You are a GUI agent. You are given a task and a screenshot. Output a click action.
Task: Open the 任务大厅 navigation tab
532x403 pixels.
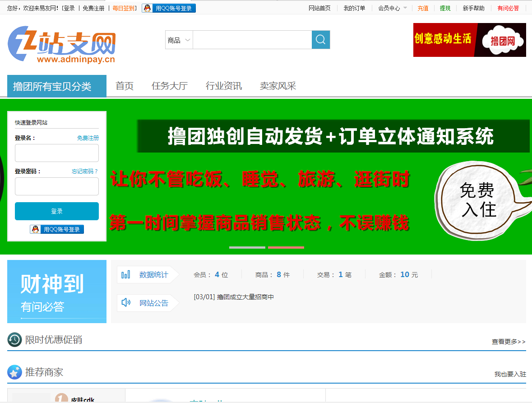point(170,86)
